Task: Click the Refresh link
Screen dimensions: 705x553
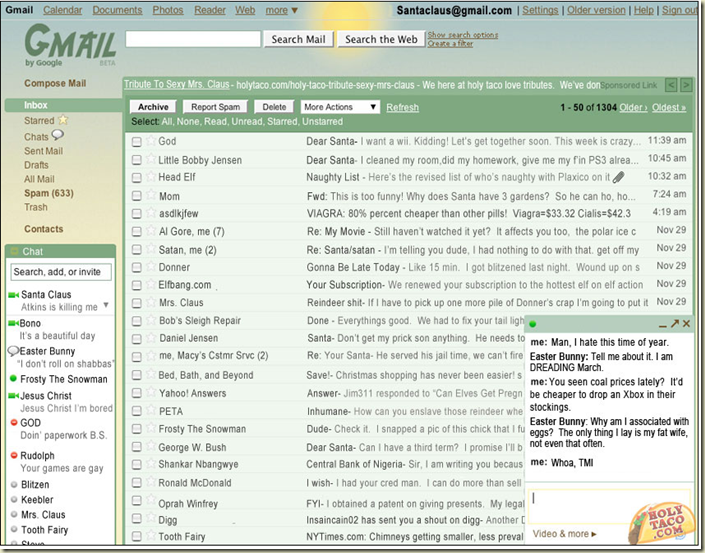Action: pyautogui.click(x=402, y=107)
